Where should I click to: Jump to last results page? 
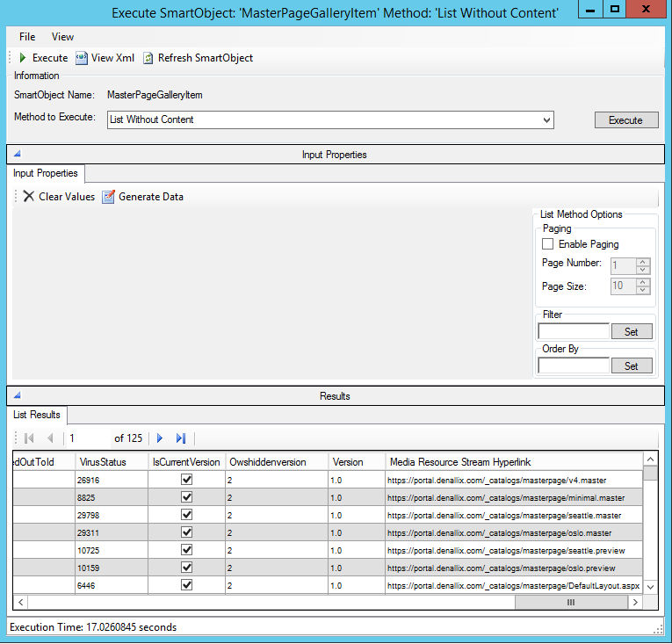pos(181,438)
